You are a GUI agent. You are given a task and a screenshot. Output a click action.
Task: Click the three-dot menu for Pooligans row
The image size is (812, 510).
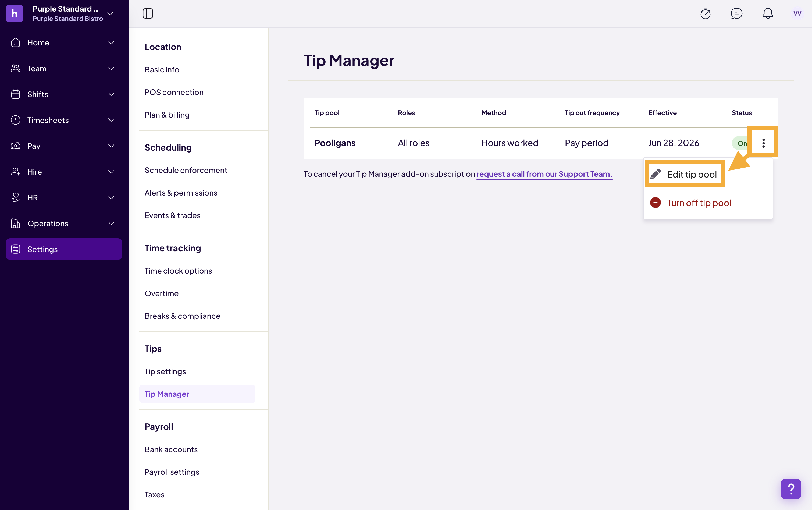point(763,143)
